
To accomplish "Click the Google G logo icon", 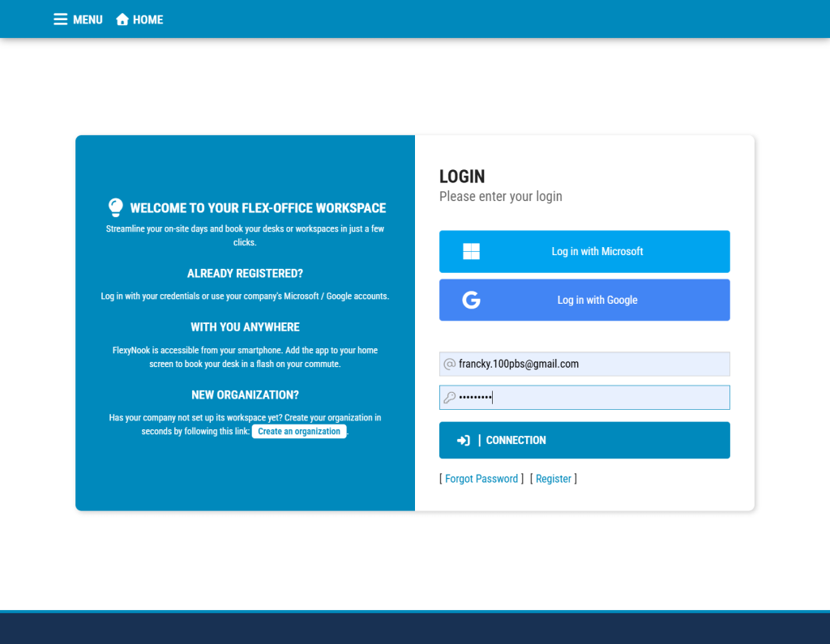I will coord(471,300).
